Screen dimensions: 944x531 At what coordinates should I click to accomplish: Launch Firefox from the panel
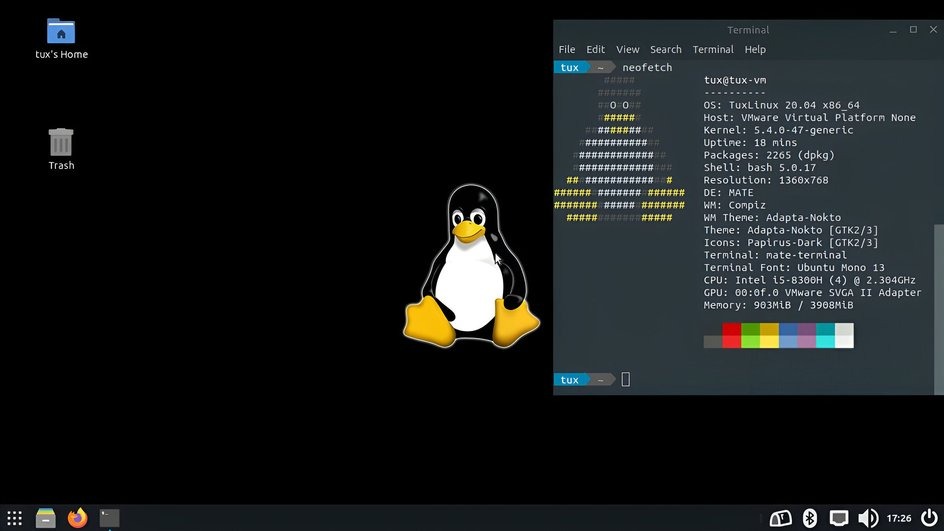(x=78, y=518)
